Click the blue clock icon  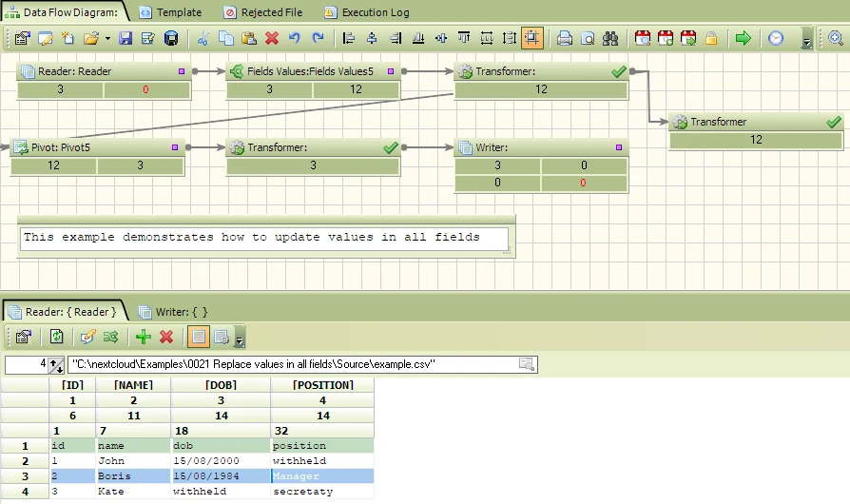pos(776,38)
